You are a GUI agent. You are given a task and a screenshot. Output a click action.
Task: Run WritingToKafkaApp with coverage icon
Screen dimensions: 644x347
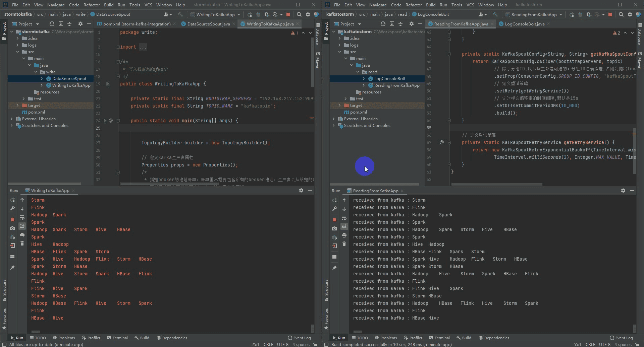coord(267,14)
